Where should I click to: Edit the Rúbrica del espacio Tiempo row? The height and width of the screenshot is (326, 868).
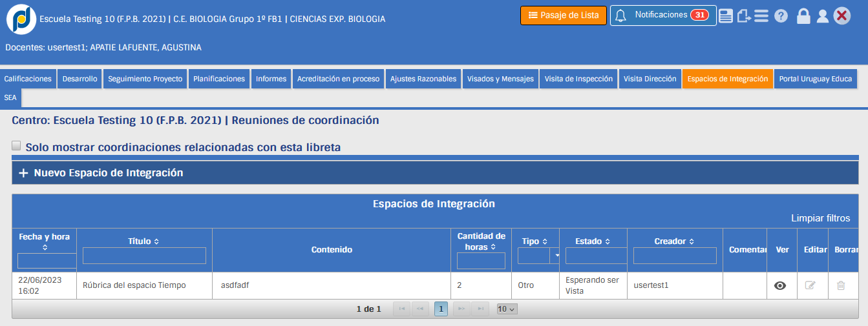(x=810, y=285)
